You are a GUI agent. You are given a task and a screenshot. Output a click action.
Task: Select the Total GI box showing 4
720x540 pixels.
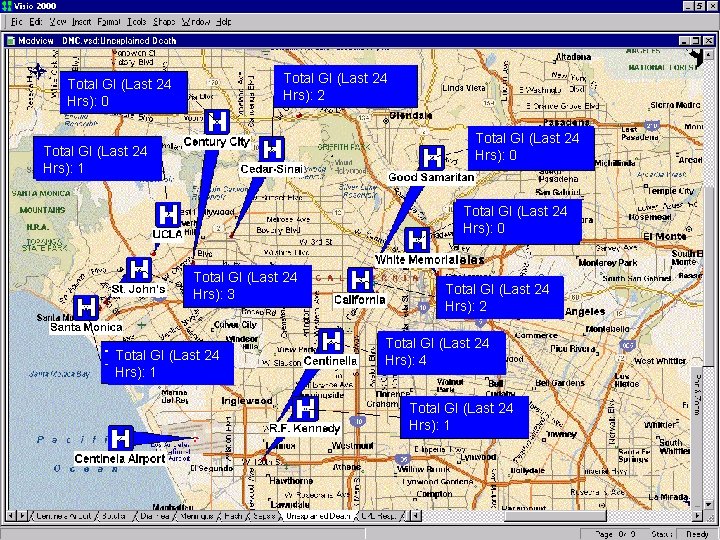442,353
